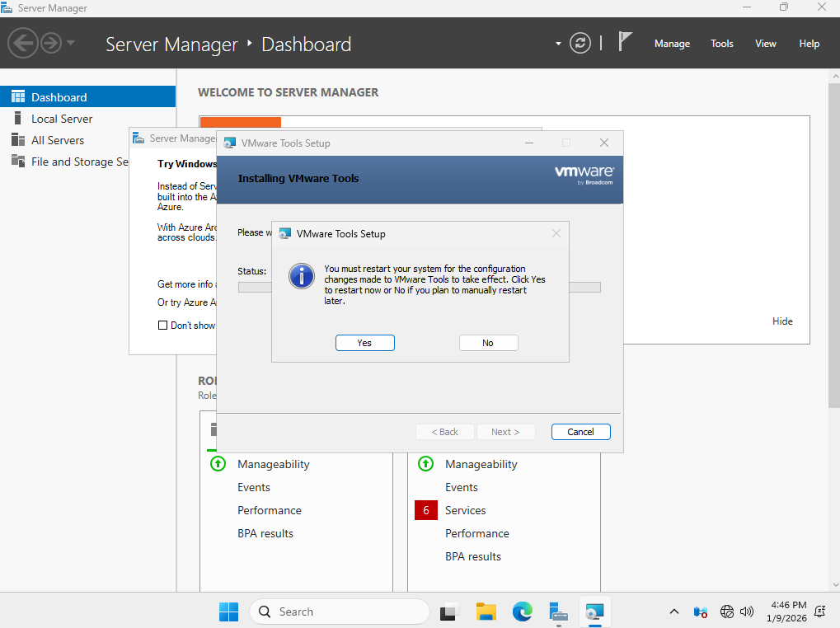The height and width of the screenshot is (628, 840).
Task: Click Yes to restart now
Action: click(364, 343)
